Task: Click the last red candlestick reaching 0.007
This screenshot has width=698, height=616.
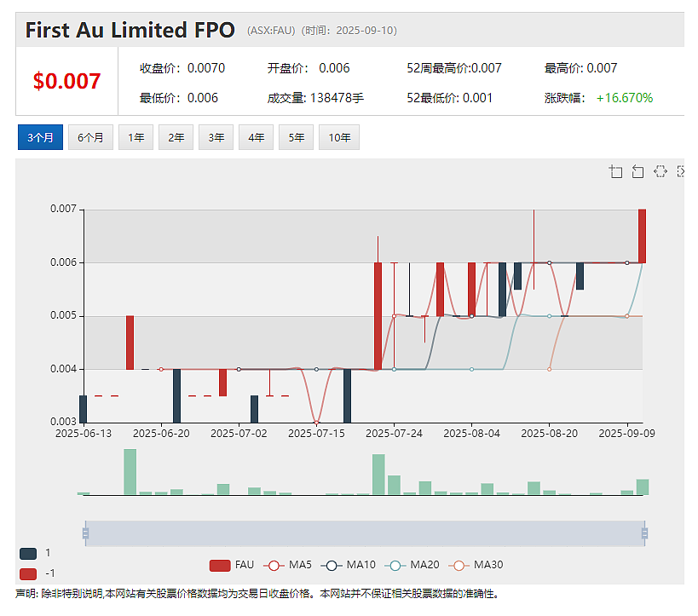Action: point(642,236)
